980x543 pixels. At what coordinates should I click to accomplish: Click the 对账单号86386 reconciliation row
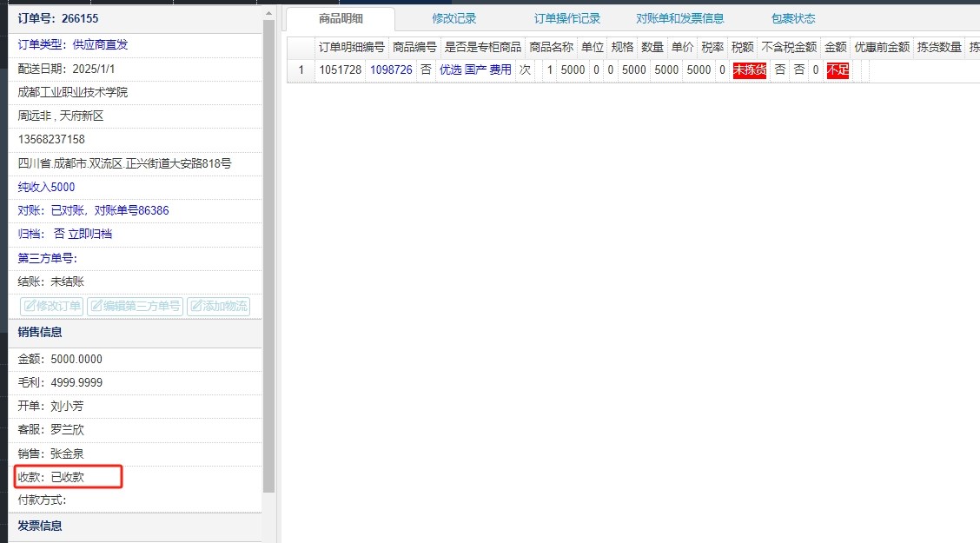coord(135,210)
